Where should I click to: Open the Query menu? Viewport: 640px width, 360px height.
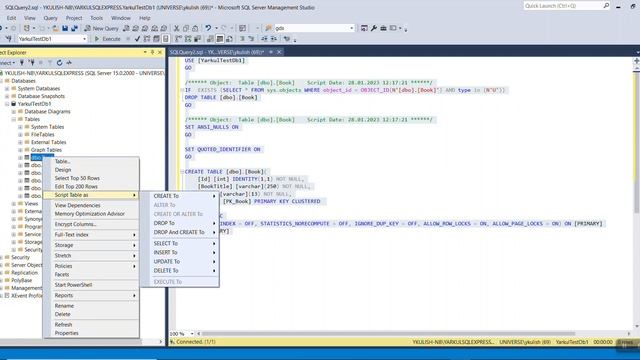pos(50,18)
